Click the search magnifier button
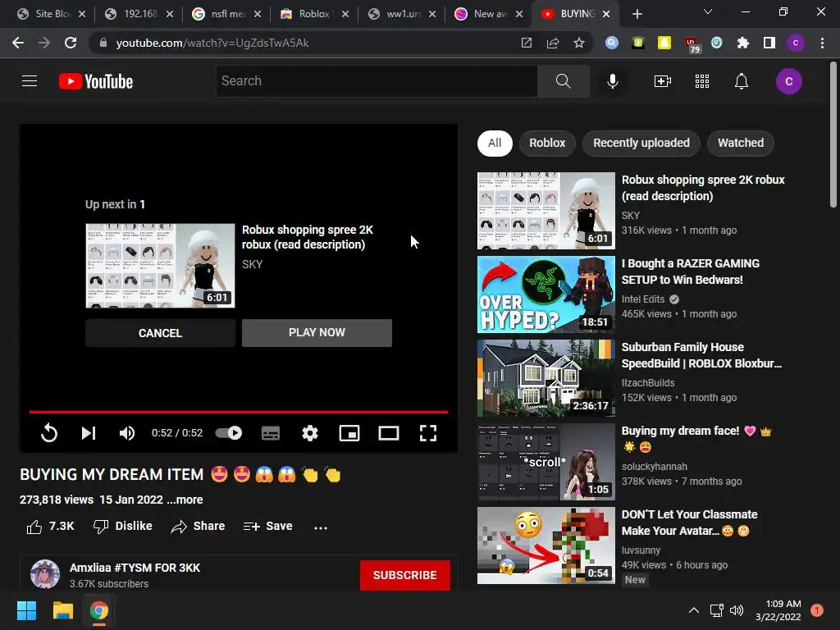The width and height of the screenshot is (840, 630). point(563,81)
